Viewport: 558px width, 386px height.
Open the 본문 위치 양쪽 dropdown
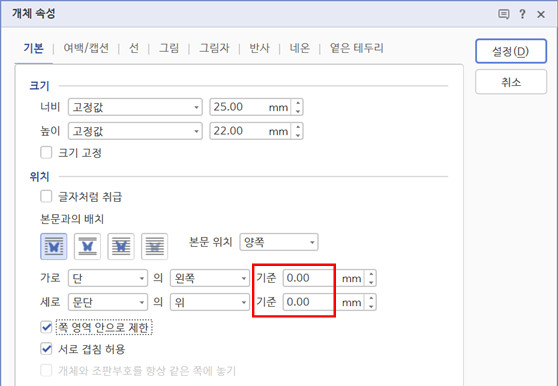click(x=279, y=242)
